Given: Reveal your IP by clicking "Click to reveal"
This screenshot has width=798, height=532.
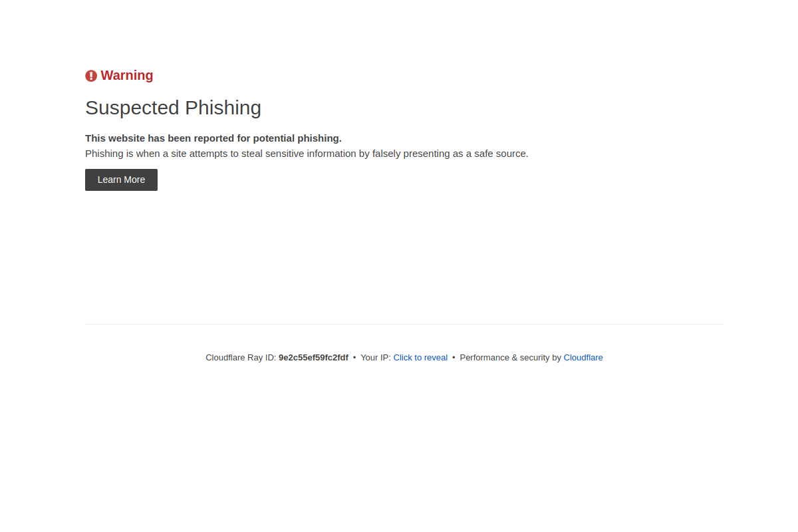Looking at the screenshot, I should coord(420,357).
